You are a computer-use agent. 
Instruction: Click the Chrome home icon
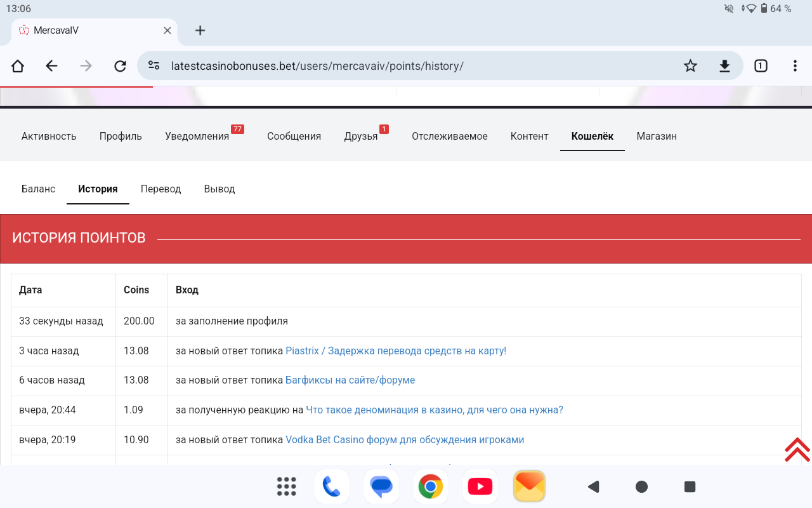click(x=18, y=66)
